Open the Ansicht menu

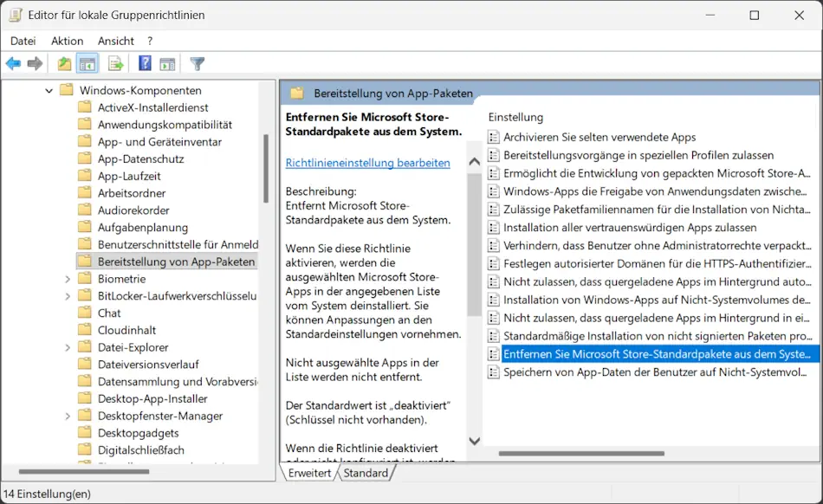(116, 41)
